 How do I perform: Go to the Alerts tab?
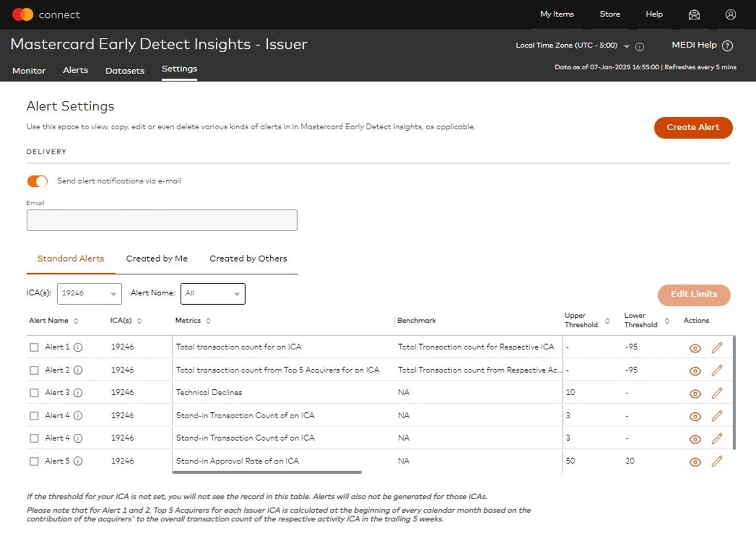pyautogui.click(x=76, y=70)
